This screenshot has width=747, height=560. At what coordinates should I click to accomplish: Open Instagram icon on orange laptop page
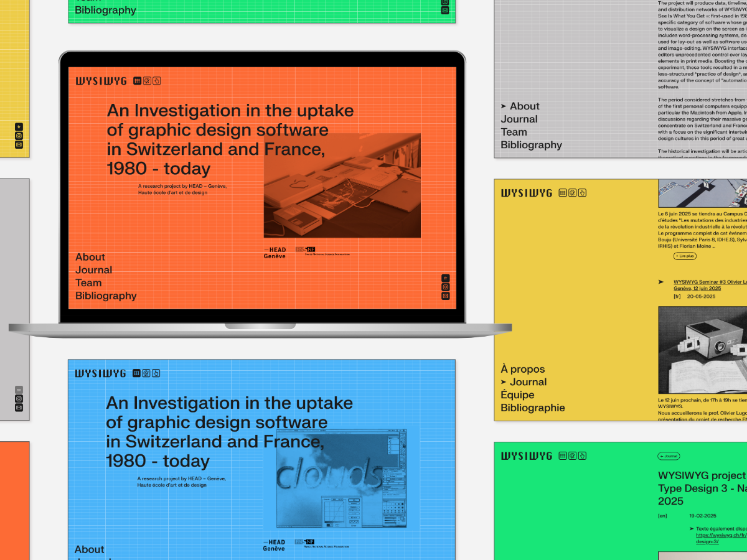(x=445, y=287)
